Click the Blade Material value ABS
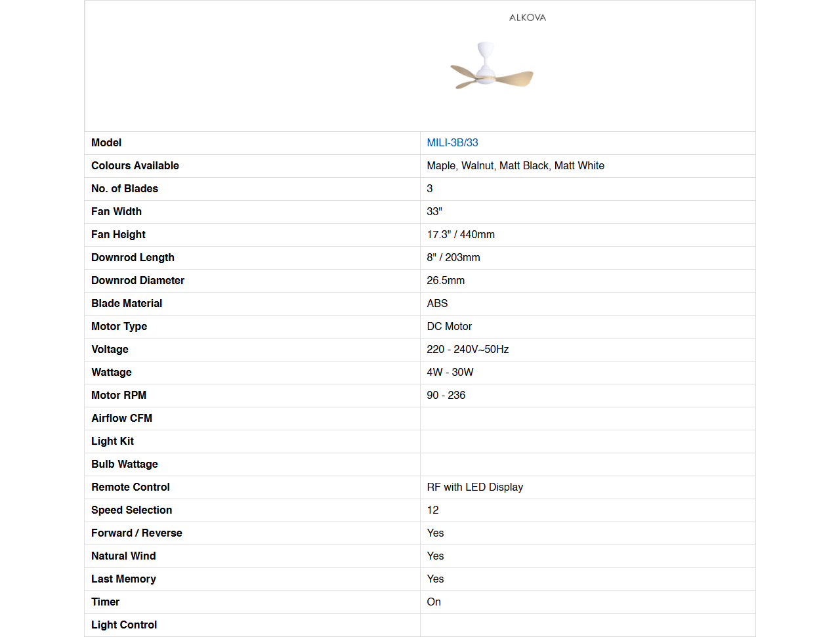The height and width of the screenshot is (637, 840). [x=437, y=304]
